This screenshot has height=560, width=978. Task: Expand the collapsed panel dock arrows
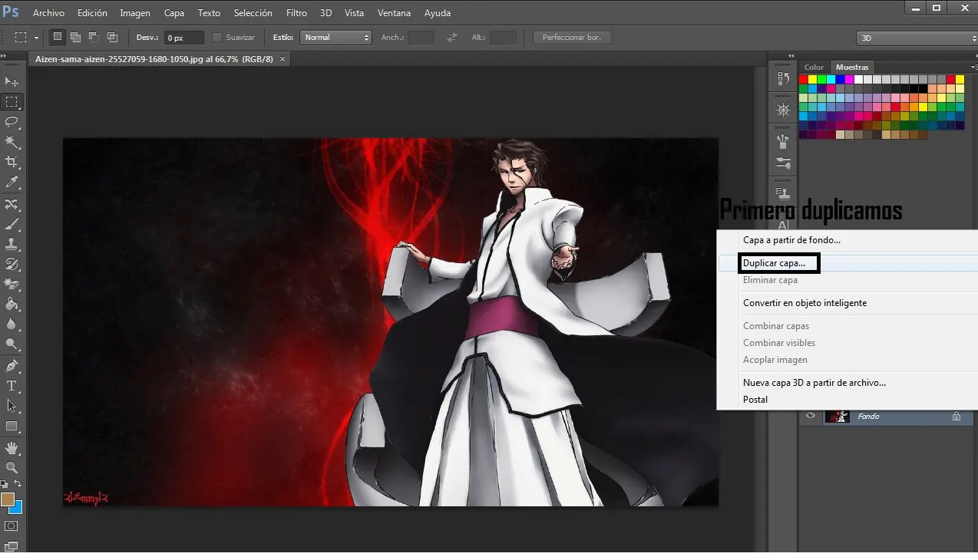tap(791, 56)
